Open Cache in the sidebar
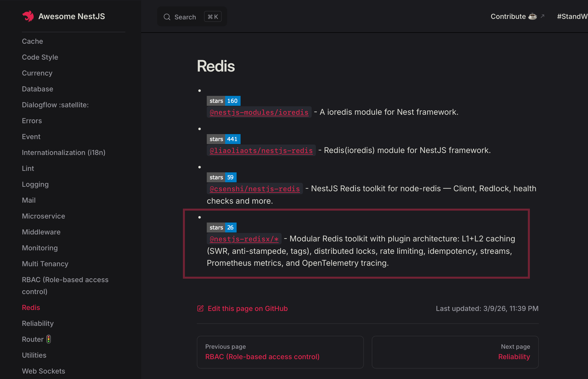 point(33,41)
